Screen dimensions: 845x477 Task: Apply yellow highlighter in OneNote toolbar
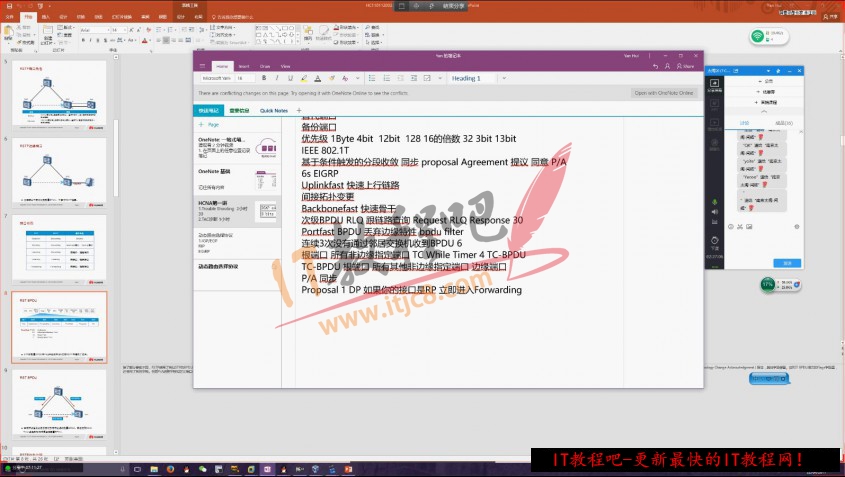pyautogui.click(x=303, y=78)
